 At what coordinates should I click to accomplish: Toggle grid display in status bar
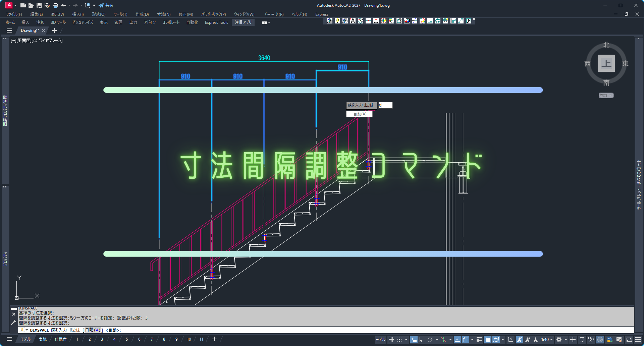(391, 340)
